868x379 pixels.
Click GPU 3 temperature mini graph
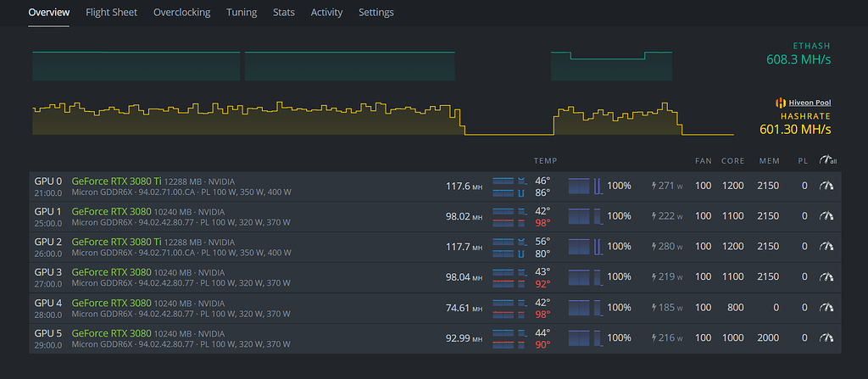tap(509, 278)
